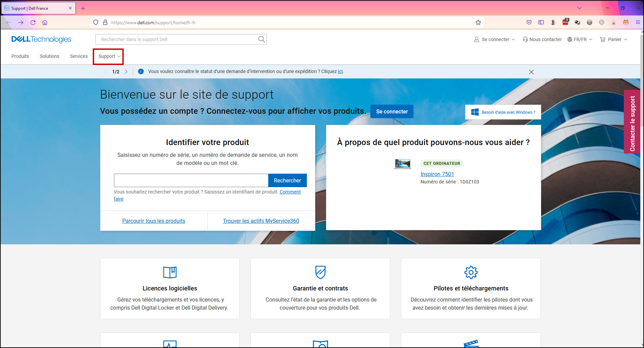Open the list all tabs chevron
Screen dimensions: 644x348
(x=579, y=8)
